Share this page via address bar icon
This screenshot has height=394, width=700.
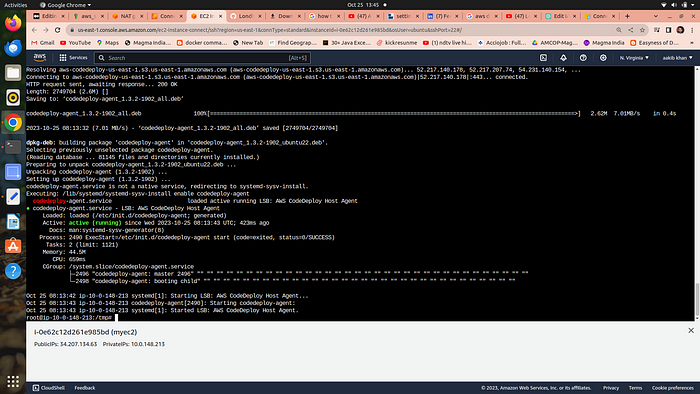click(x=630, y=30)
